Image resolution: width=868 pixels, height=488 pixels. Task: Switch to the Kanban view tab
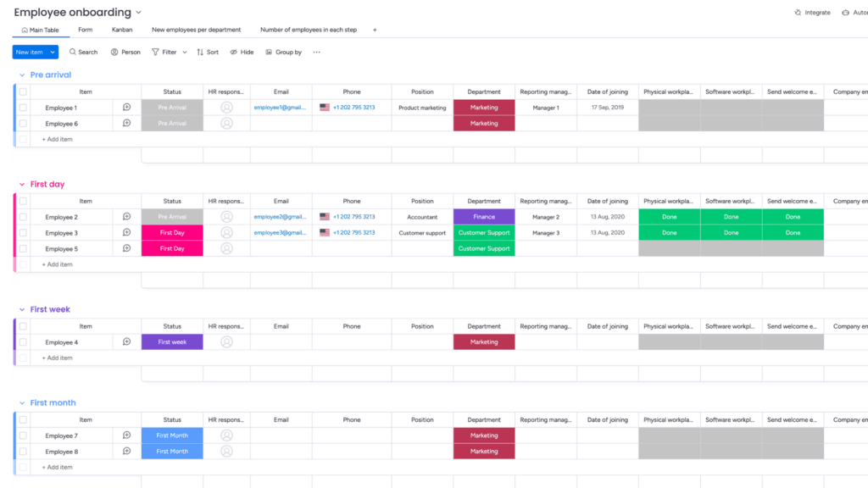click(x=121, y=29)
